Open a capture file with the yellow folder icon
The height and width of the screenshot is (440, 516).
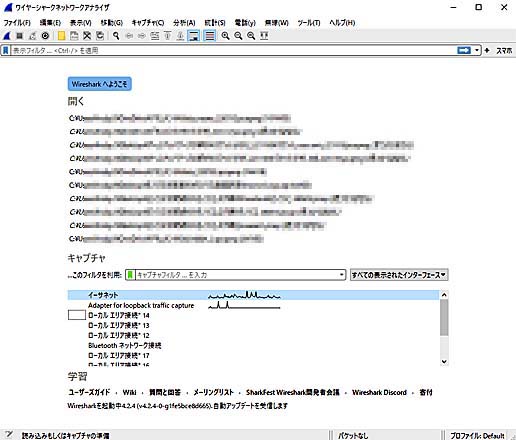coord(61,36)
